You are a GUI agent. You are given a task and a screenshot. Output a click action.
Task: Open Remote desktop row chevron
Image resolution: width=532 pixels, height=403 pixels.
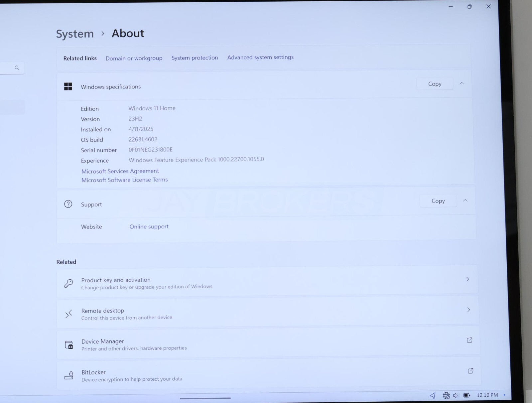[469, 310]
